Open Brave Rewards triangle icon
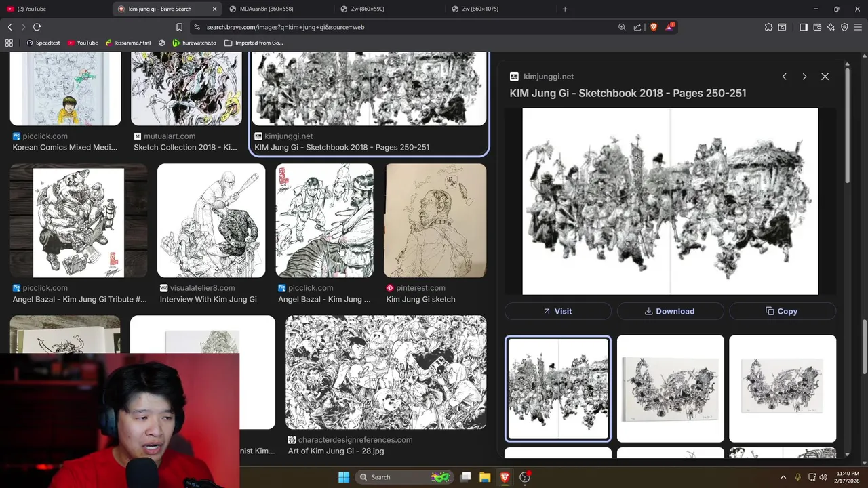The image size is (868, 488). (x=670, y=27)
